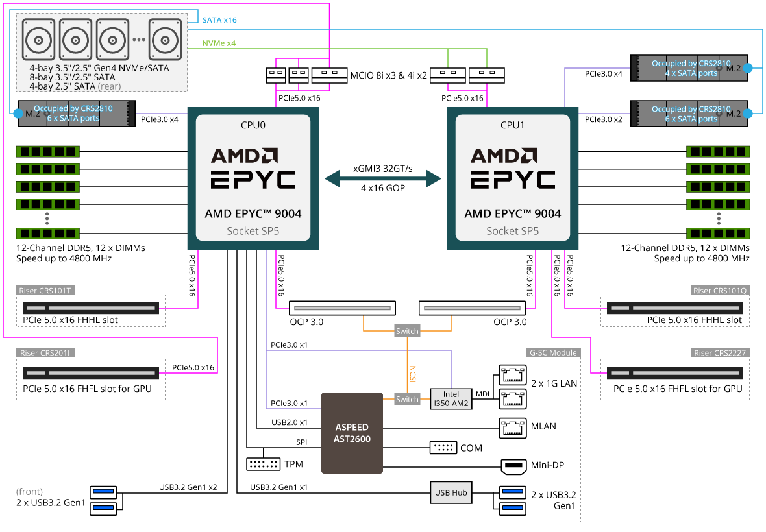Select the "Riser CRS2227" header tag
766x532 pixels.
pyautogui.click(x=720, y=353)
